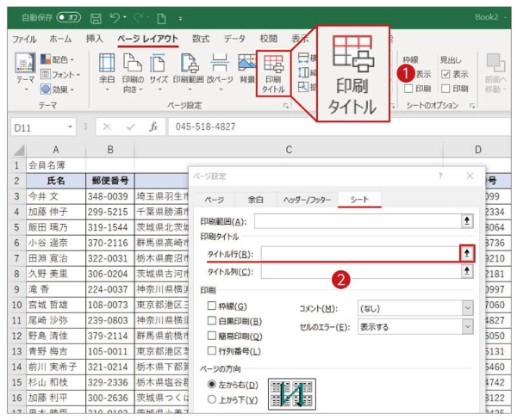517x420 pixels.
Task: Open the 印刷の向き orientation menu
Action: point(133,72)
